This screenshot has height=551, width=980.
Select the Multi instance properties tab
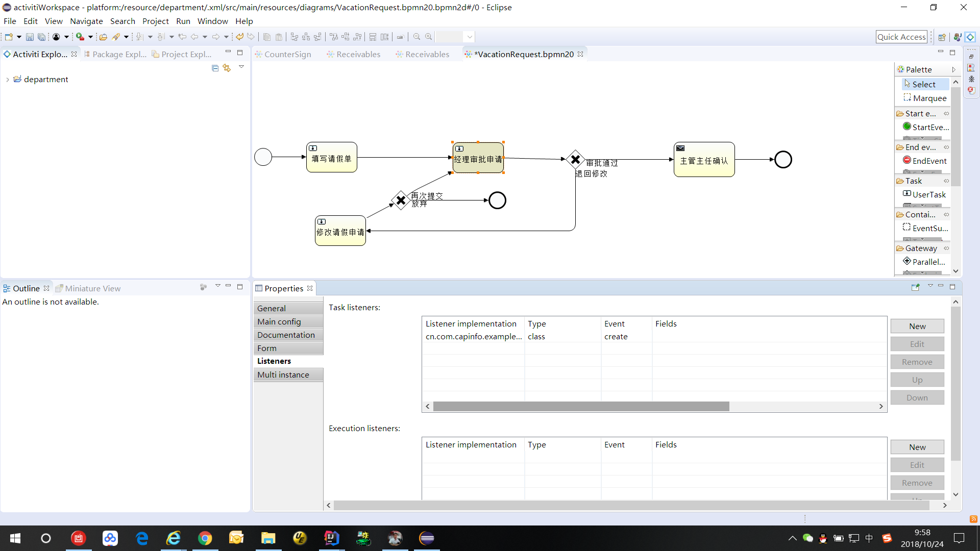pos(288,374)
